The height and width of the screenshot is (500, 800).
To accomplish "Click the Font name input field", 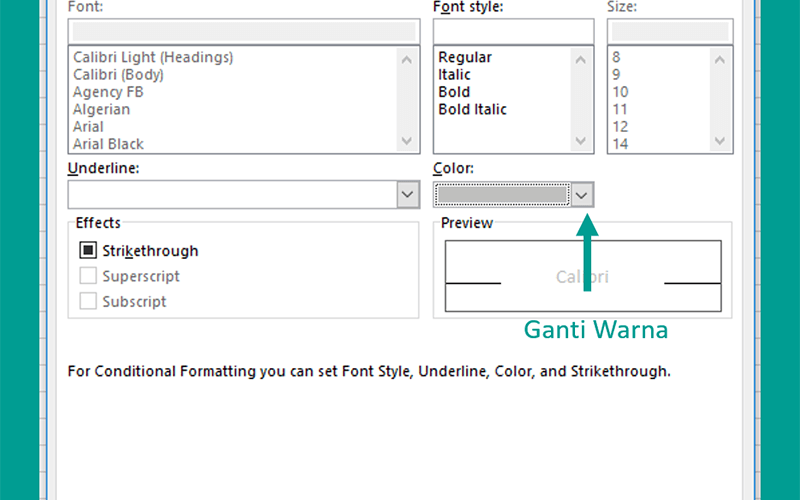I will pyautogui.click(x=244, y=32).
